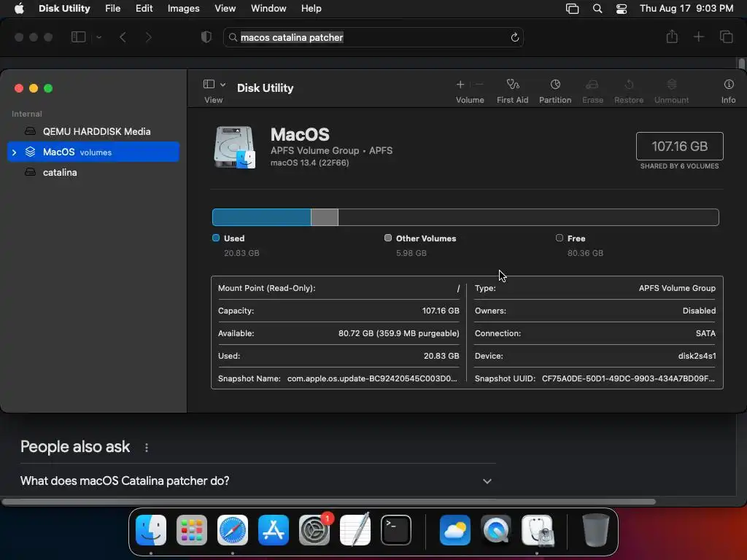Open Finder from the Dock
The height and width of the screenshot is (560, 747).
point(151,530)
